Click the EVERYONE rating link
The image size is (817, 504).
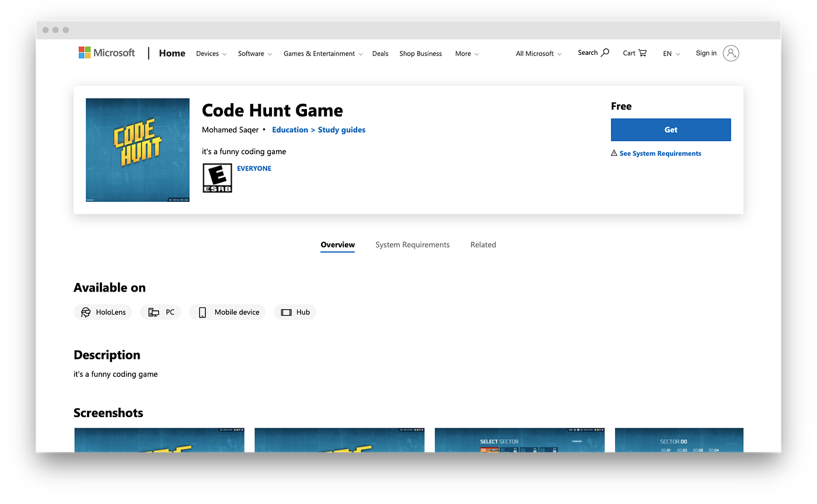254,169
